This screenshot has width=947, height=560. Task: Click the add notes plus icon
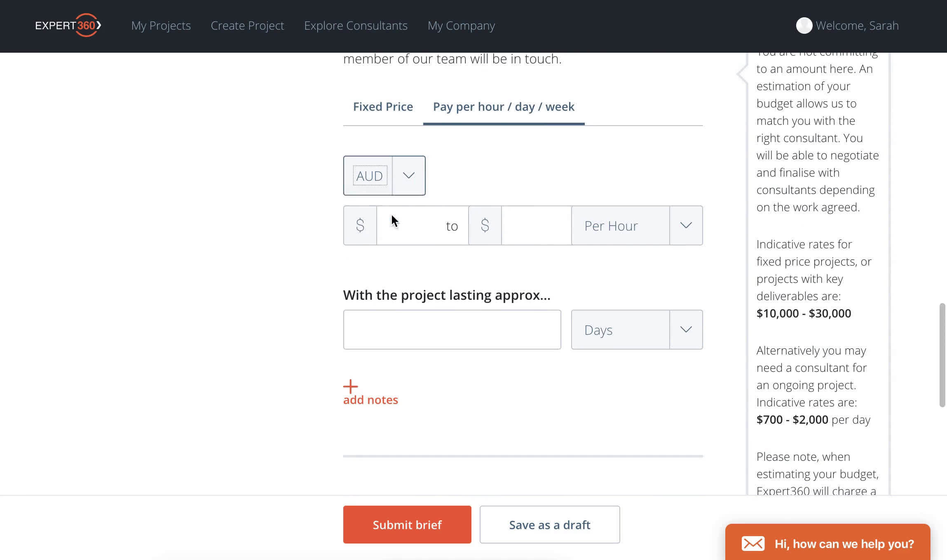tap(351, 385)
